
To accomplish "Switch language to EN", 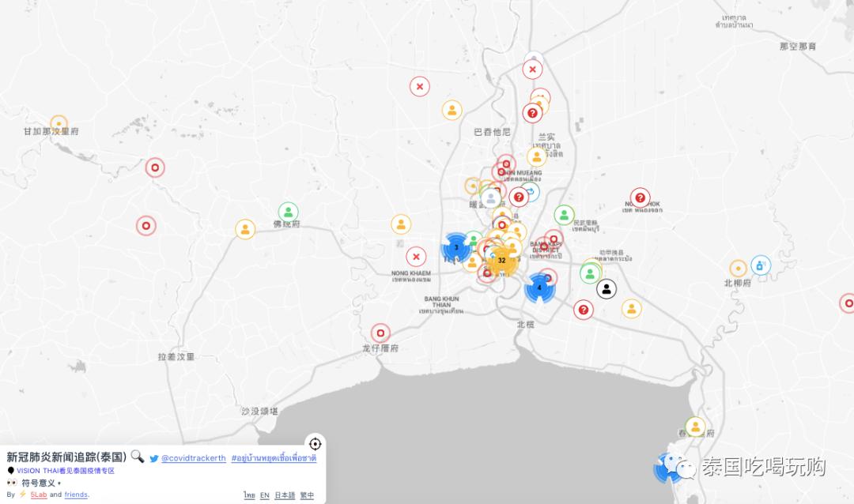I will 265,495.
